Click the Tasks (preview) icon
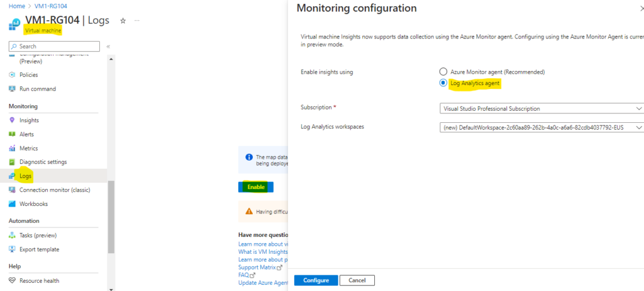Image resolution: width=644 pixels, height=291 pixels. coord(12,236)
